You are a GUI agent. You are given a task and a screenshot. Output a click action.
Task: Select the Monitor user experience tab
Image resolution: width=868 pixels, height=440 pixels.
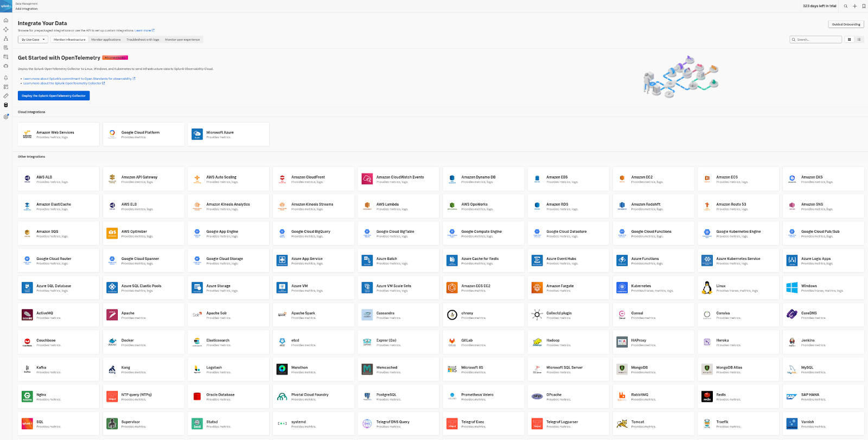point(182,40)
